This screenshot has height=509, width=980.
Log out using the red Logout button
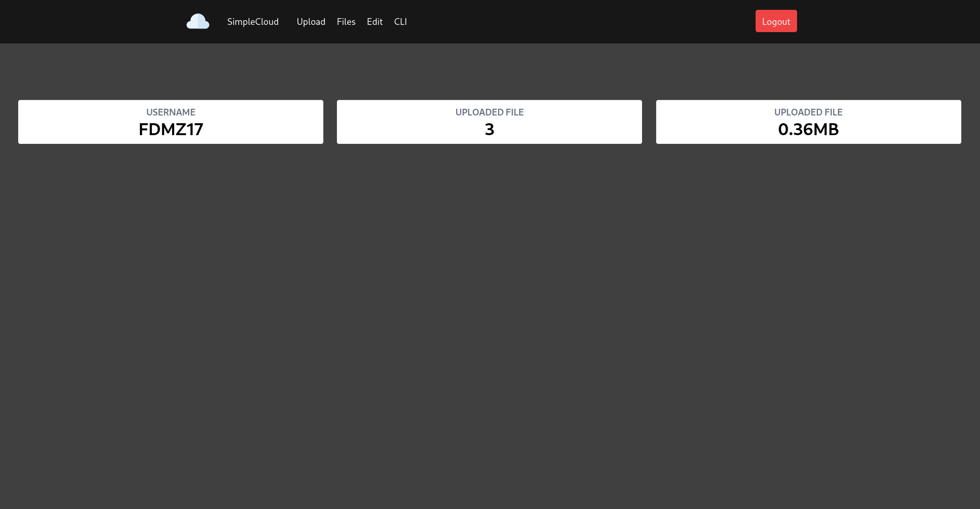coord(776,21)
